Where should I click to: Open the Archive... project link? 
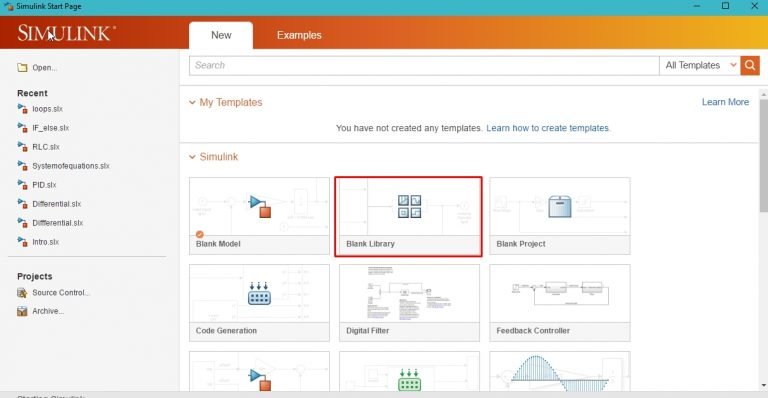pyautogui.click(x=48, y=311)
